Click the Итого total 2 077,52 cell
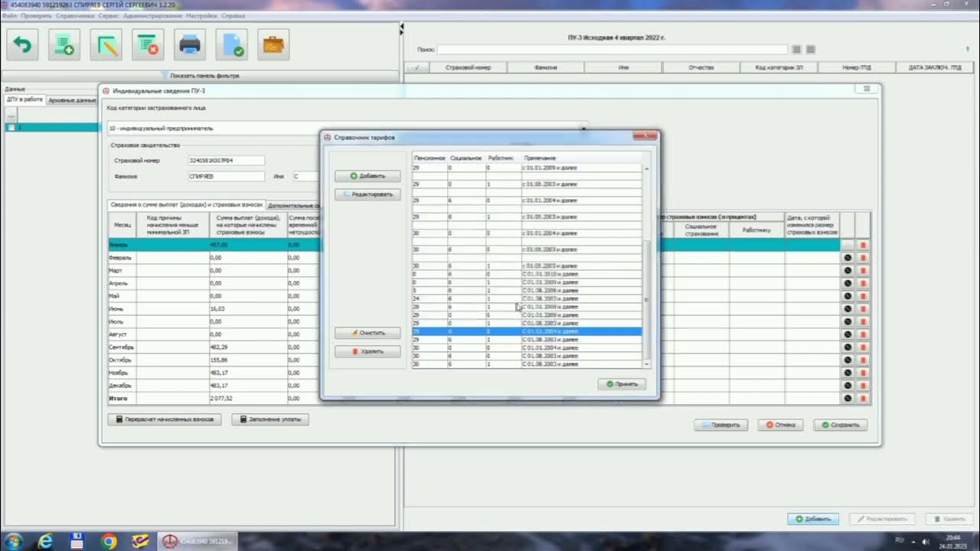980x551 pixels. point(247,399)
